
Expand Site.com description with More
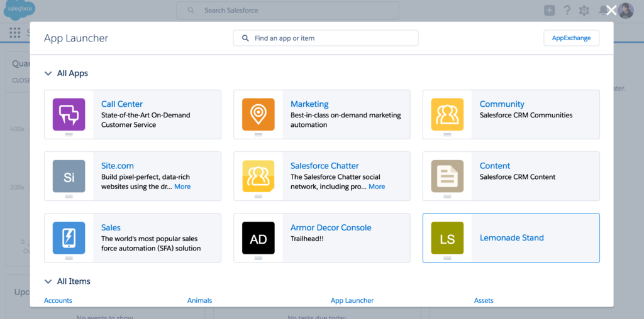point(182,187)
